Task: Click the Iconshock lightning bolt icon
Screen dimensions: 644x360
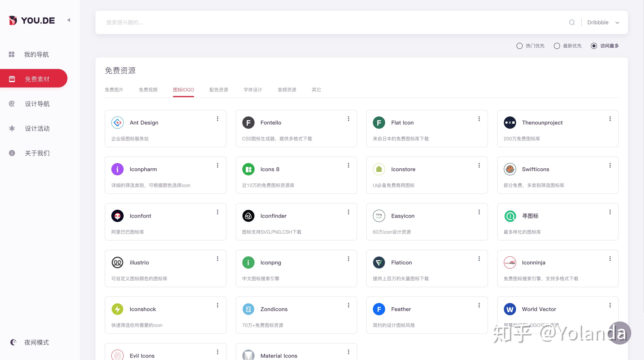Action: coord(117,309)
